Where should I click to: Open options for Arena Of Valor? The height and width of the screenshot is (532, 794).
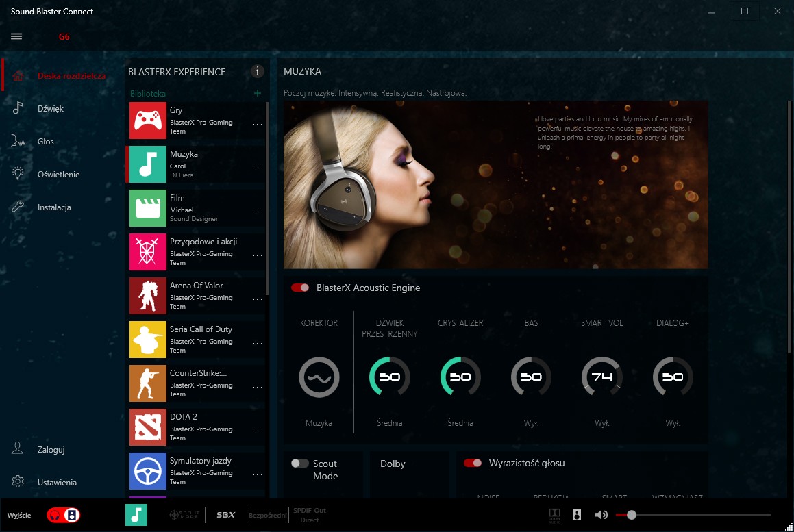click(257, 299)
